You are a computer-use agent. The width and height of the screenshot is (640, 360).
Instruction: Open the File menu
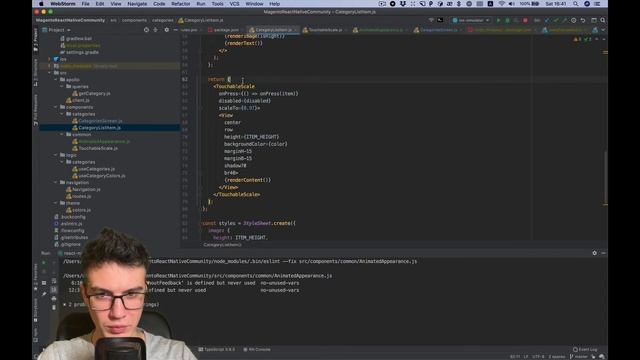(x=85, y=4)
